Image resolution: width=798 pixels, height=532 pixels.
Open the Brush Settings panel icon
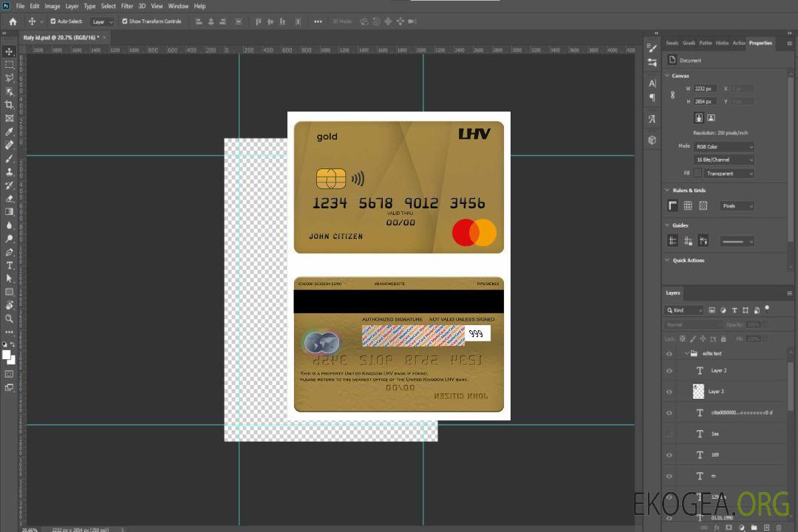(x=652, y=48)
